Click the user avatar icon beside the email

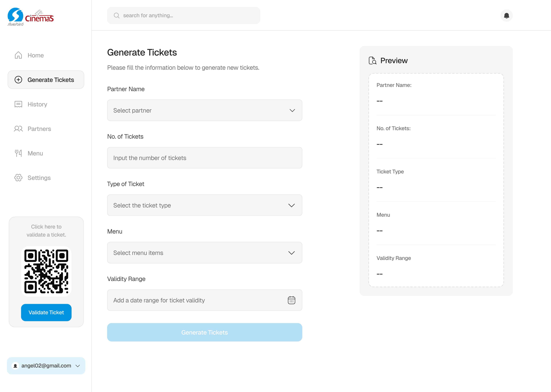pos(15,366)
